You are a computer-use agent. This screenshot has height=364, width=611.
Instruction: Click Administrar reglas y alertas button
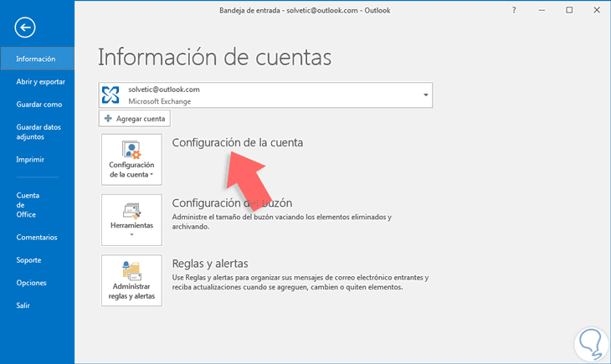(x=131, y=280)
